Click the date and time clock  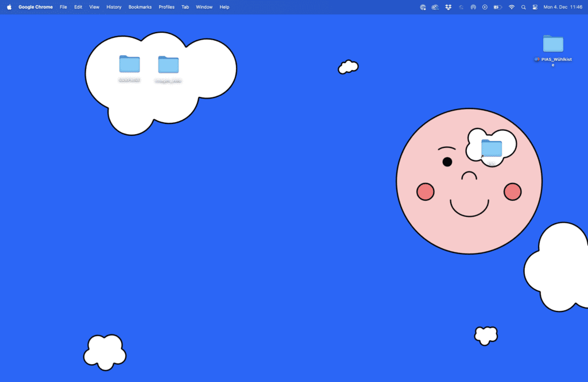(563, 7)
